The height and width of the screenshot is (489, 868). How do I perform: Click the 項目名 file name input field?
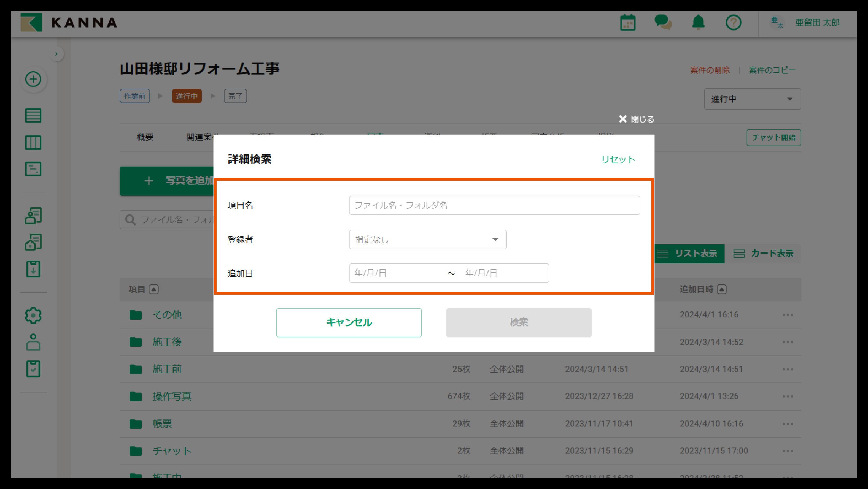coord(494,205)
